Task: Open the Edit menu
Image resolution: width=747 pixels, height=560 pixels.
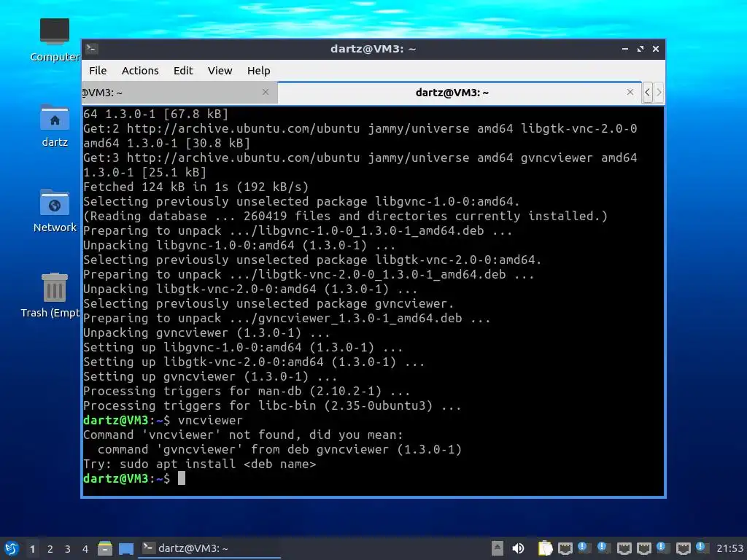Action: [x=183, y=71]
